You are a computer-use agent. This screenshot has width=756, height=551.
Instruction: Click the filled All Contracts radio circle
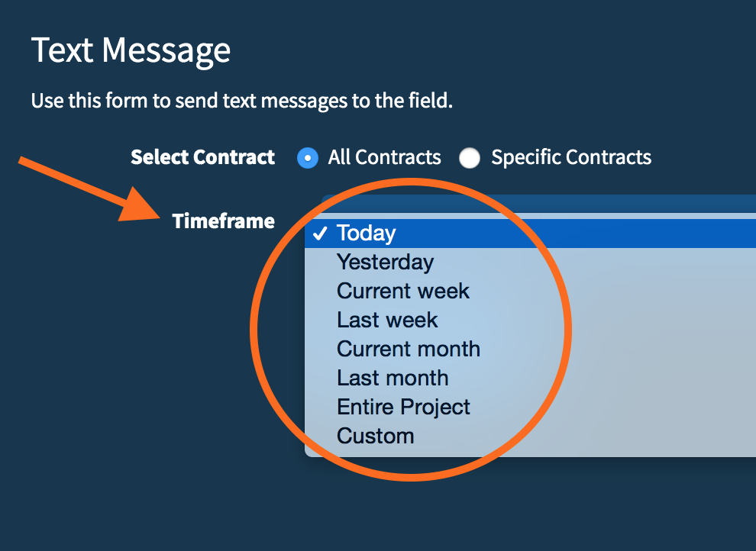(307, 158)
